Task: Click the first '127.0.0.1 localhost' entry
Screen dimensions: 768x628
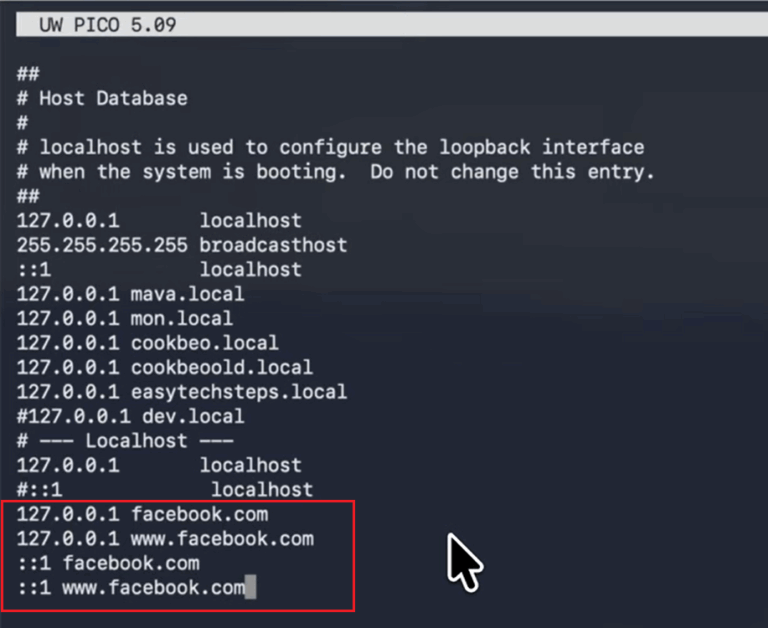Action: [x=159, y=221]
